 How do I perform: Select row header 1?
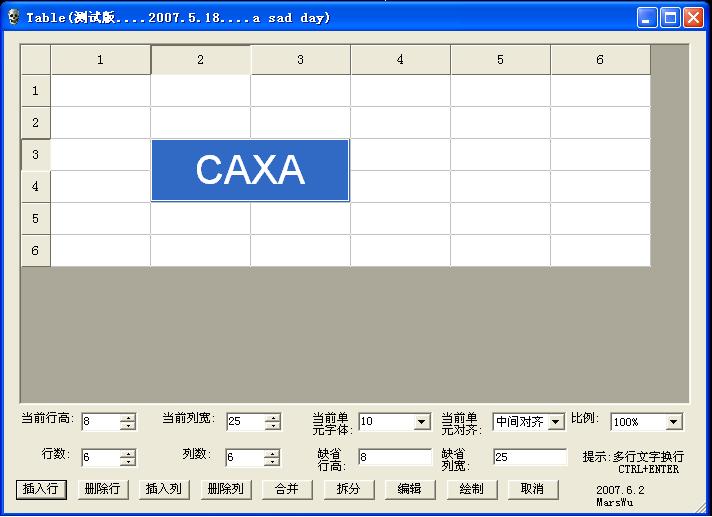[35, 91]
